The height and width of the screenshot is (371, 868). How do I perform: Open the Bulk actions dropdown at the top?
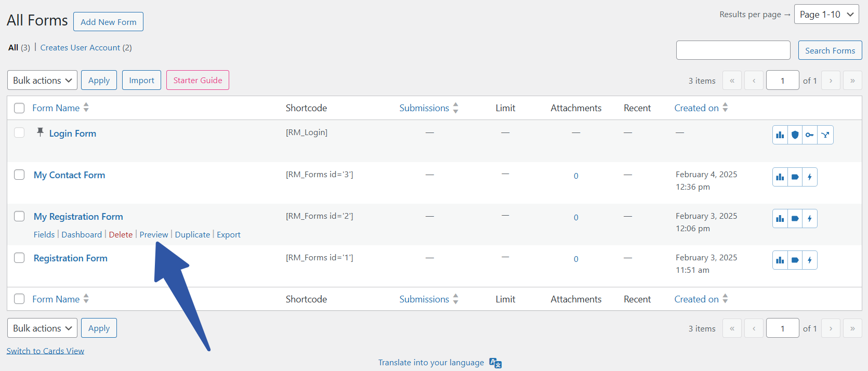[x=42, y=80]
